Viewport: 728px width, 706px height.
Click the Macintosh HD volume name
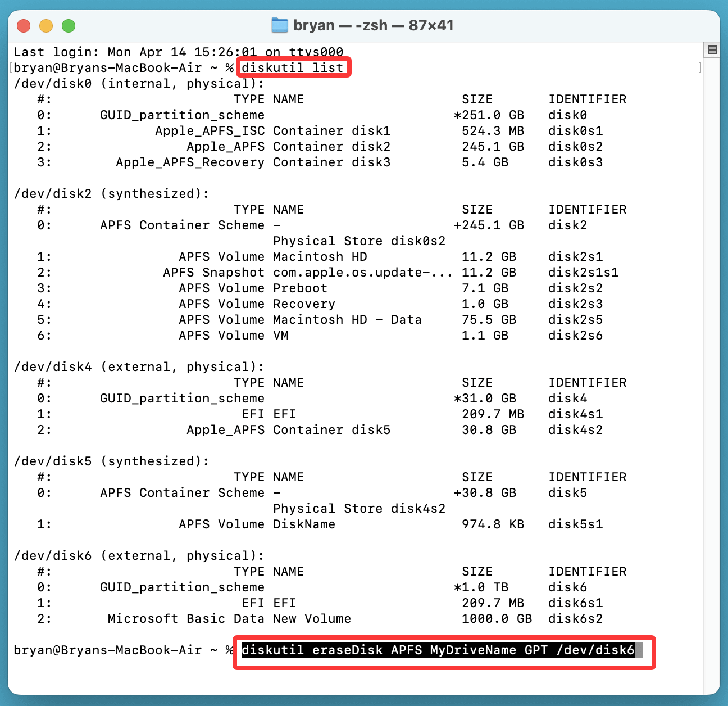click(319, 256)
